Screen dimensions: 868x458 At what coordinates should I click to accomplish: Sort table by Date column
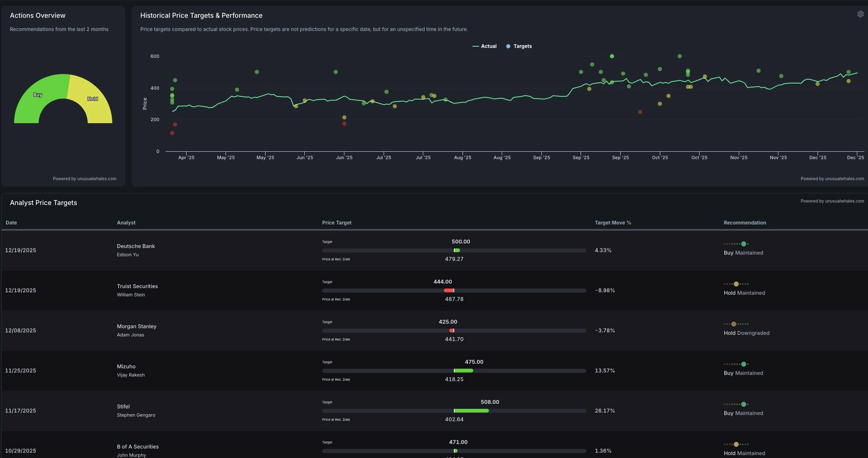pyautogui.click(x=11, y=223)
